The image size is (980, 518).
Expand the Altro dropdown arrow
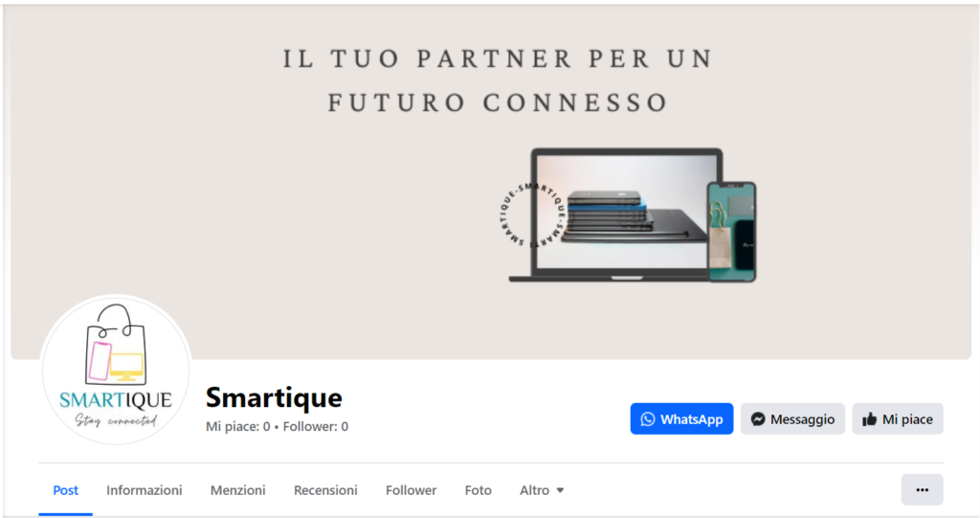(x=560, y=490)
